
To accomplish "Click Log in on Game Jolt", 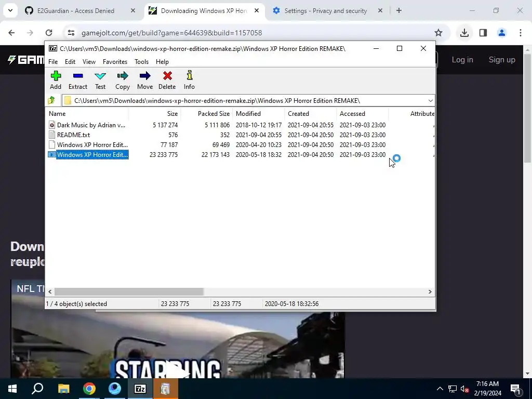I will 462,60.
